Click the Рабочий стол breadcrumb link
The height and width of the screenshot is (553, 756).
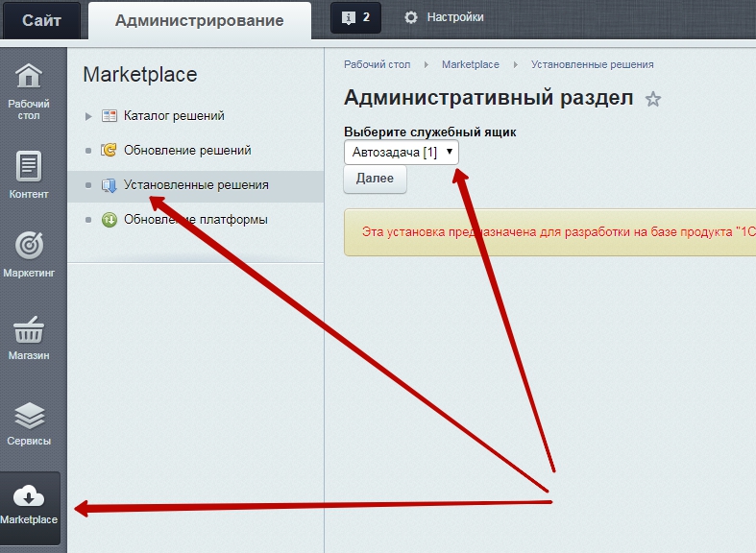click(377, 64)
